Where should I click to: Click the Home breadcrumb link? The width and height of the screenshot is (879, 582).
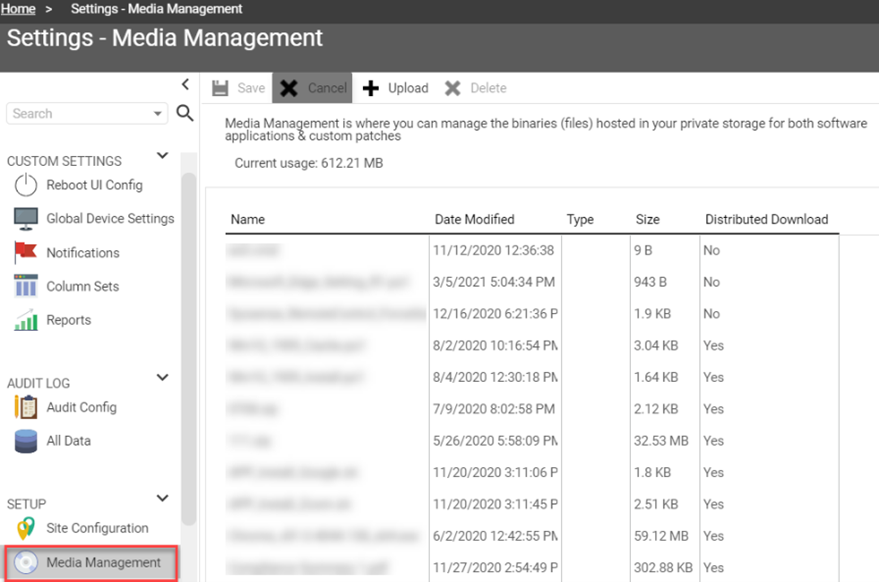click(x=18, y=9)
